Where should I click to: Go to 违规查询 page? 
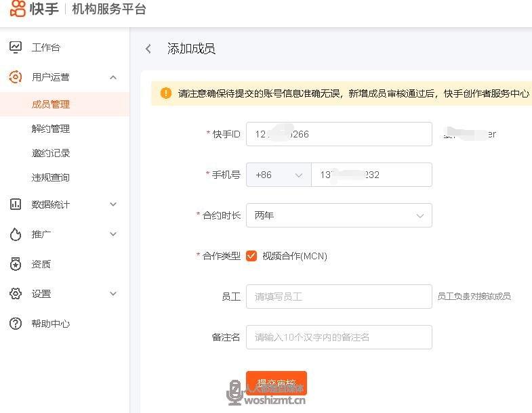pos(51,177)
